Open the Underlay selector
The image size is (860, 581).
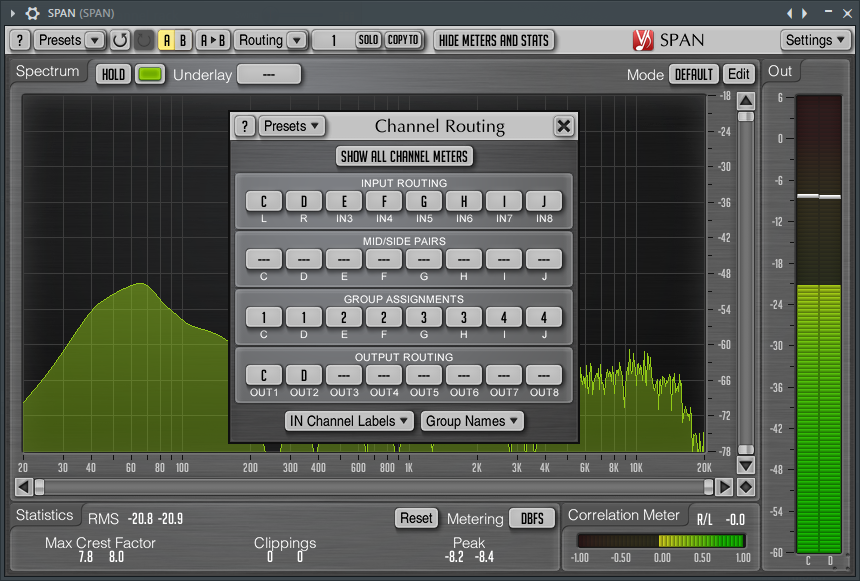tap(269, 75)
